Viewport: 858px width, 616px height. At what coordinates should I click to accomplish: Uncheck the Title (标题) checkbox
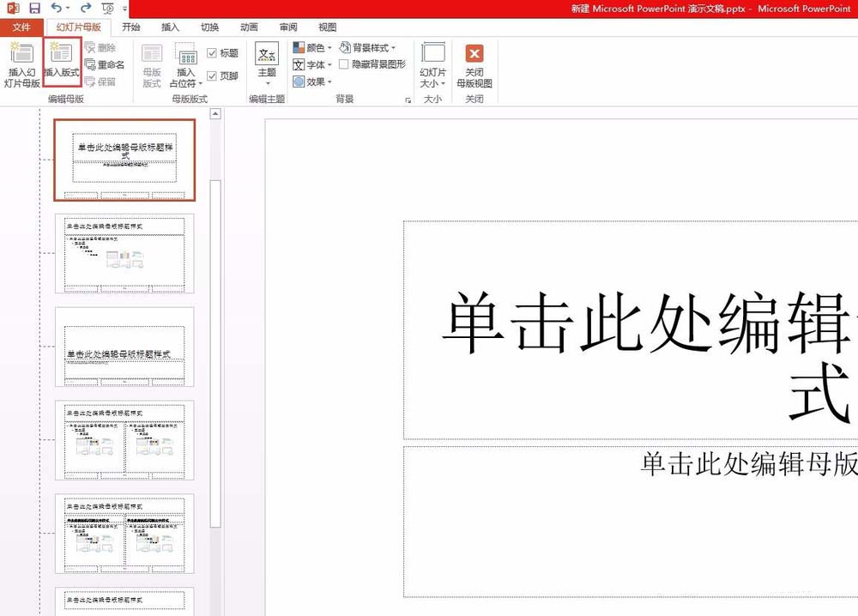coord(212,53)
